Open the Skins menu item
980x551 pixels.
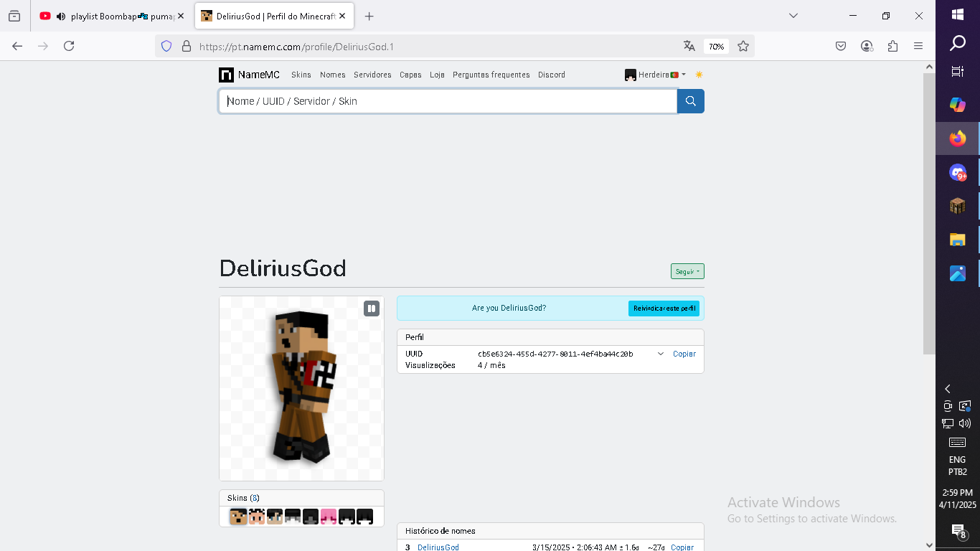point(301,75)
